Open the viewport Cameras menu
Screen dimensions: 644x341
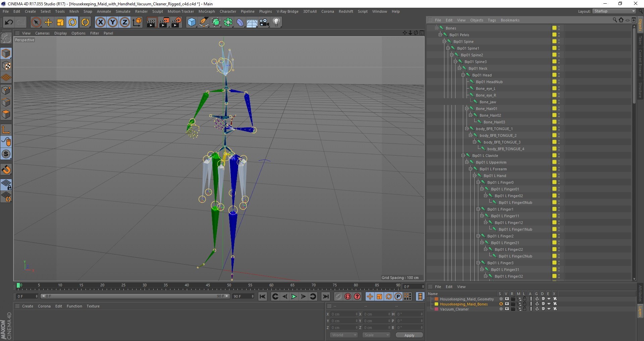42,33
